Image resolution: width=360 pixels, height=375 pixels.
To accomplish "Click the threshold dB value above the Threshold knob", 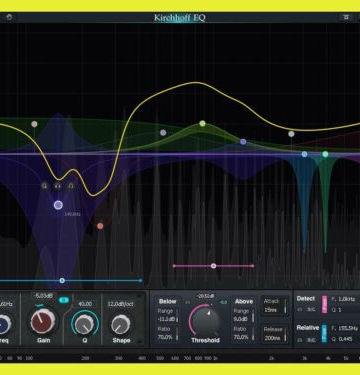I will (205, 296).
